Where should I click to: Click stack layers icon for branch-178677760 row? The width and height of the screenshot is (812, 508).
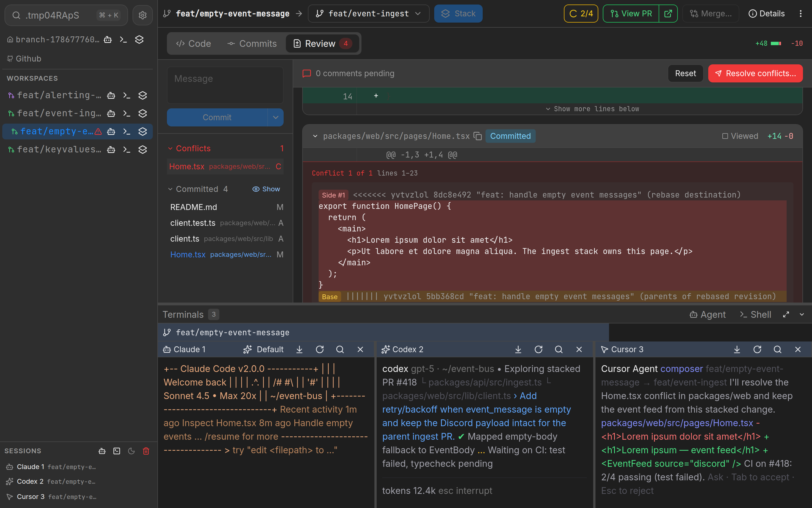[x=139, y=40]
